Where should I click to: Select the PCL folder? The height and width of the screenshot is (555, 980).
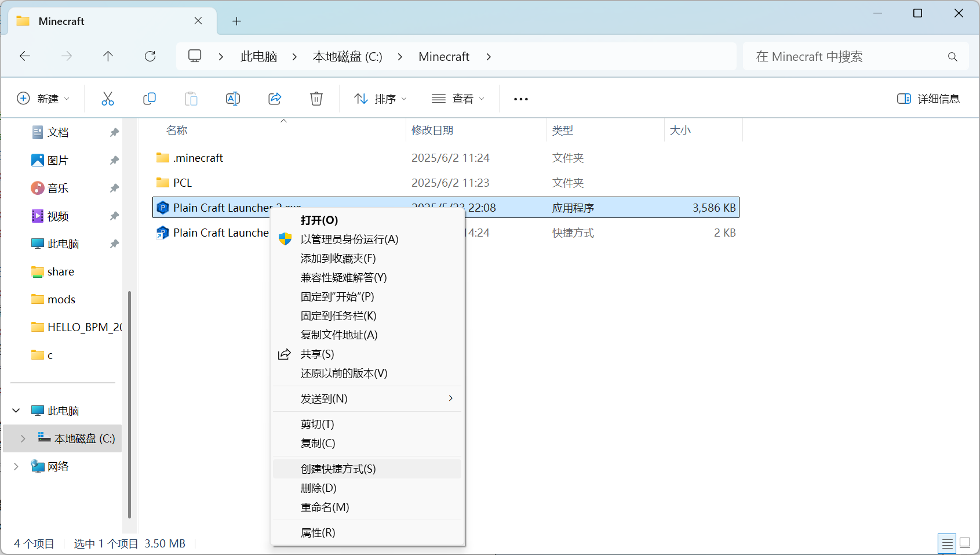tap(174, 183)
